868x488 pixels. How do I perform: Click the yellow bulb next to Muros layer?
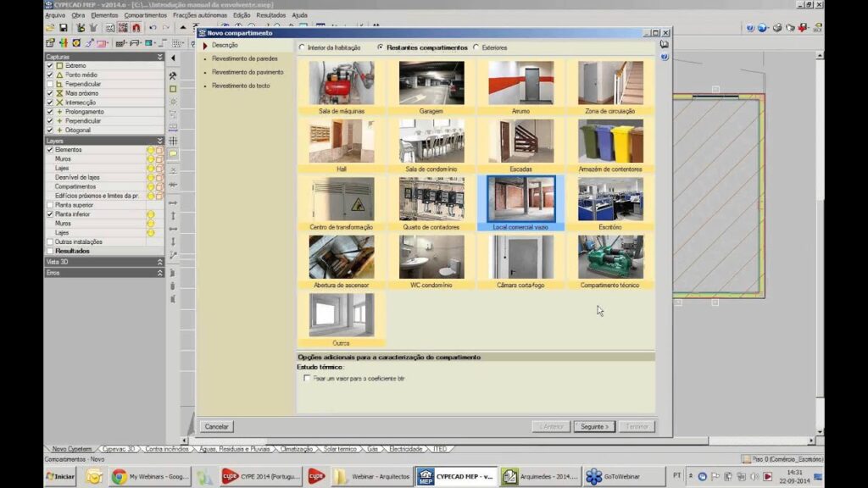[x=151, y=158]
